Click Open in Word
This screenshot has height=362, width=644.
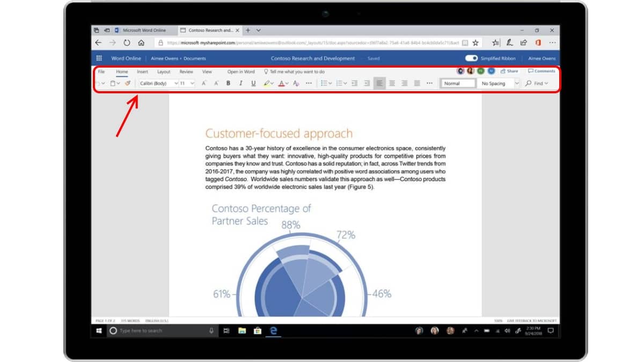(x=241, y=71)
